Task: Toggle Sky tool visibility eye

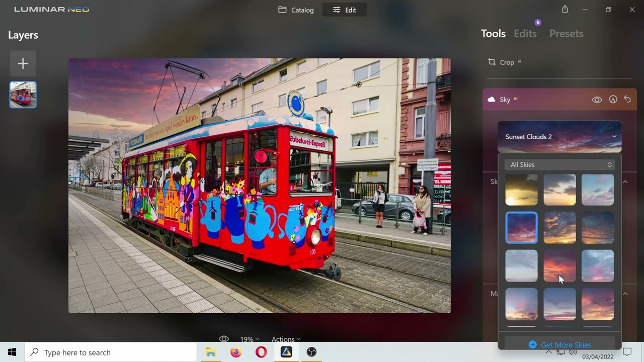Action: point(597,100)
